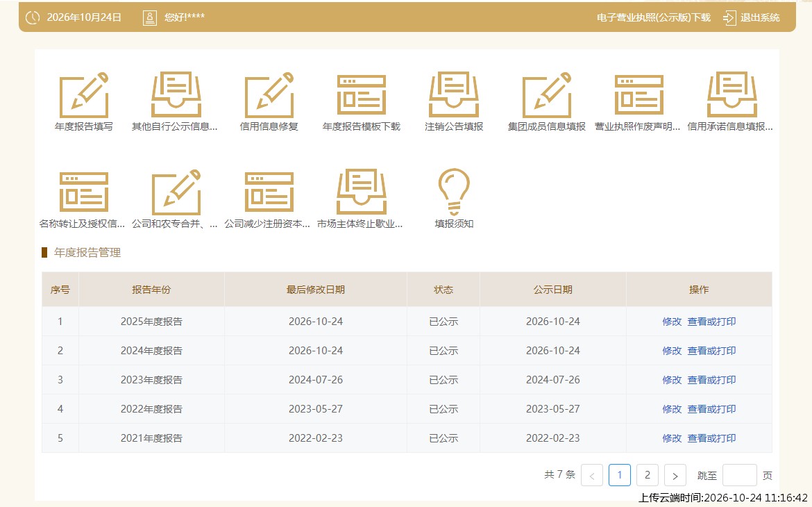Click the 年度报告管理 section heading
The height and width of the screenshot is (507, 812).
coord(87,253)
